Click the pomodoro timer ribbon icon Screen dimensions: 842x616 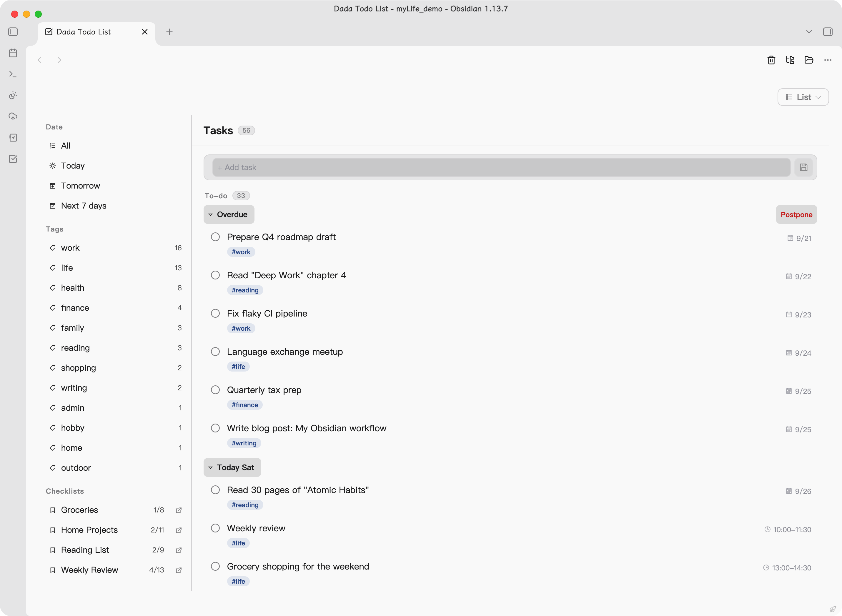[13, 95]
